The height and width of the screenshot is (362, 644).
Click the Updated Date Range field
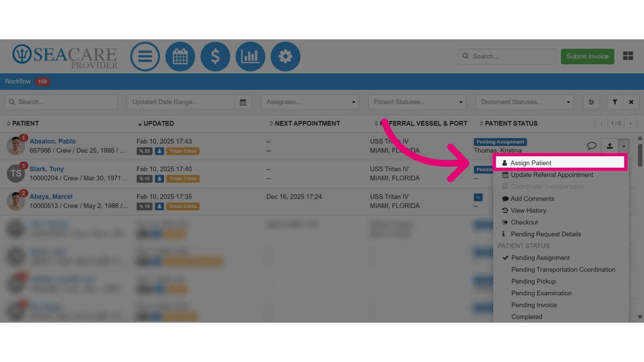click(x=180, y=102)
